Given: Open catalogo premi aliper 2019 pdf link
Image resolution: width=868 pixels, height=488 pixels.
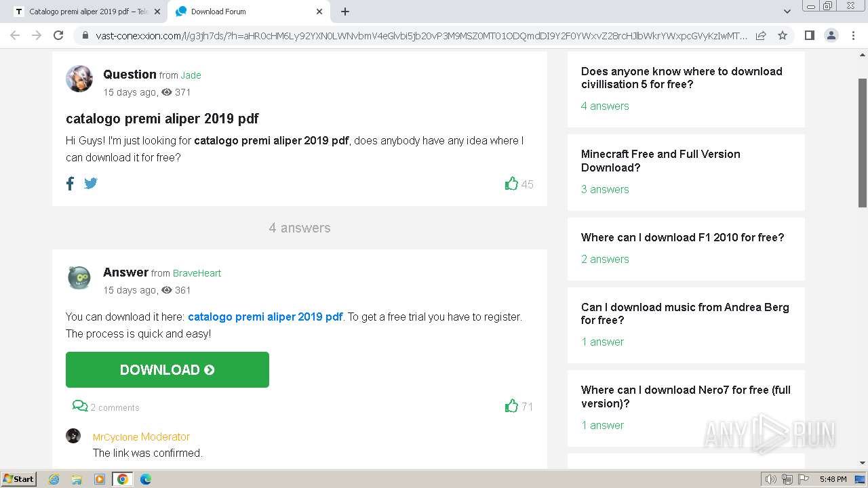Looking at the screenshot, I should pos(265,317).
